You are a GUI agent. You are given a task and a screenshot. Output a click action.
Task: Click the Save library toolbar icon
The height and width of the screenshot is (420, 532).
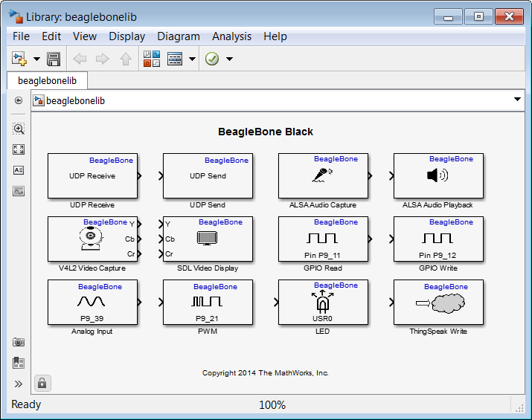click(54, 59)
